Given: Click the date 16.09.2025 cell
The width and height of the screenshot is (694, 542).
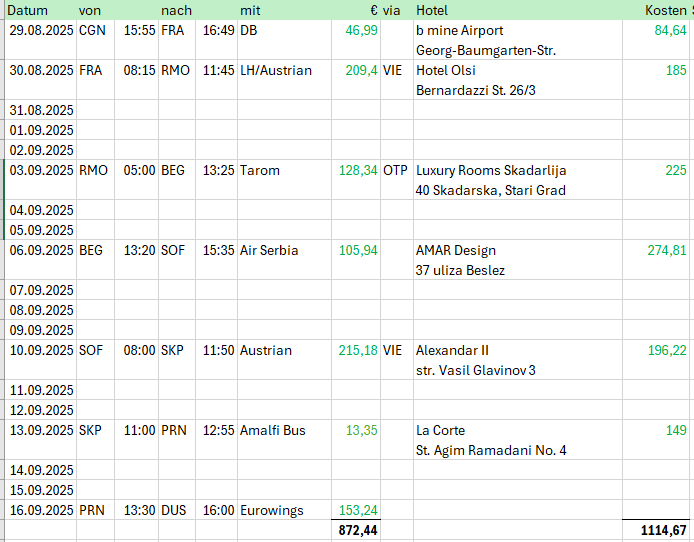Looking at the screenshot, I should [x=41, y=510].
